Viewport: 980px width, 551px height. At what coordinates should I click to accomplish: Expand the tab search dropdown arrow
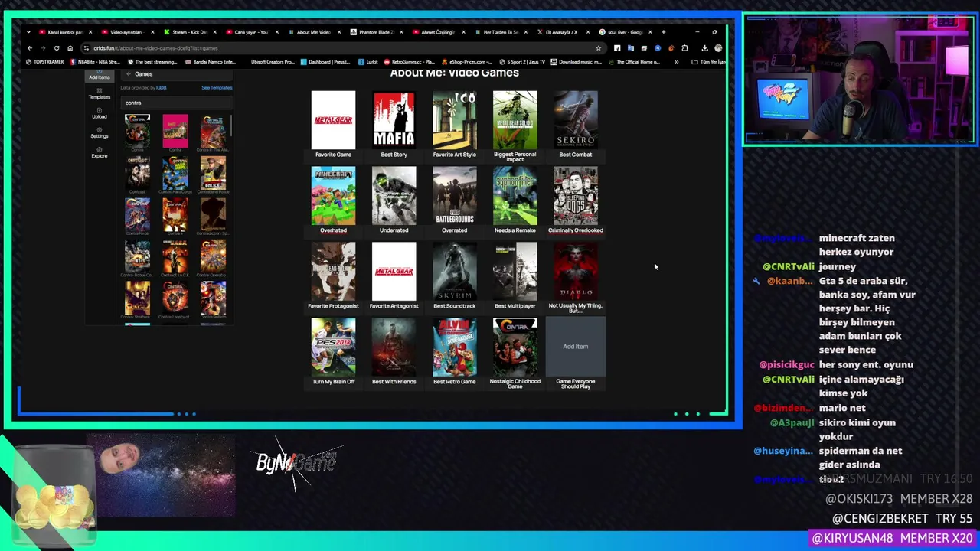coord(28,32)
